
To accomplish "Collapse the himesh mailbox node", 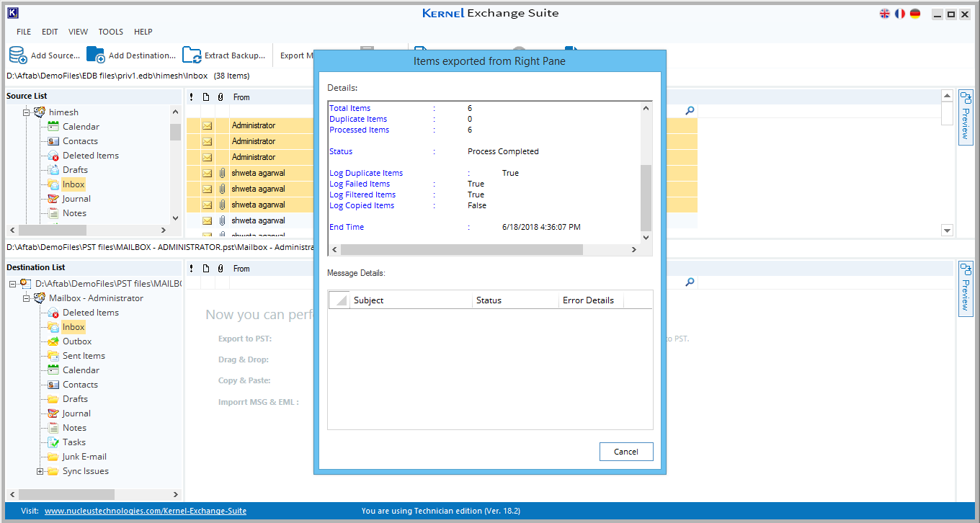I will (26, 112).
